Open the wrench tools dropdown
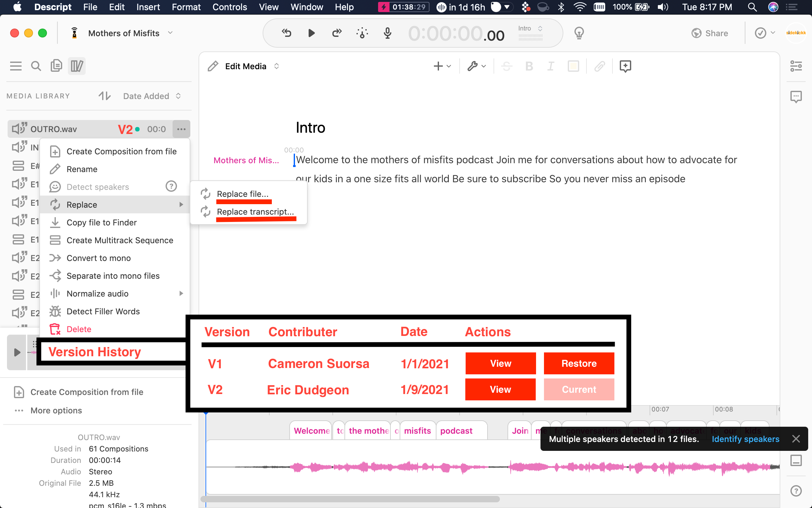Viewport: 812px width, 508px height. (x=476, y=66)
